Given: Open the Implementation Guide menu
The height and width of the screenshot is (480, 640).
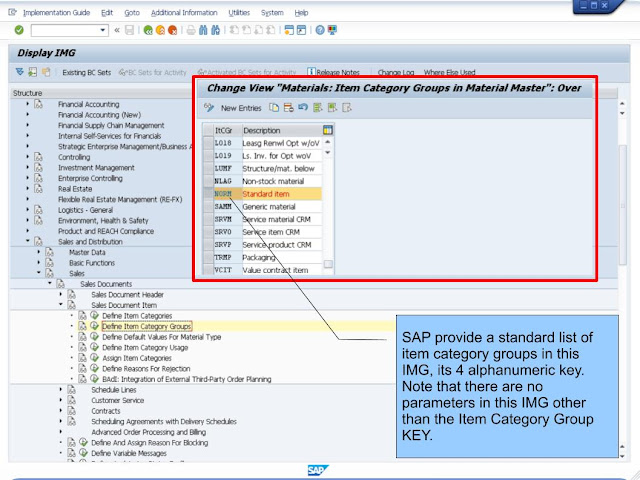Looking at the screenshot, I should 57,13.
